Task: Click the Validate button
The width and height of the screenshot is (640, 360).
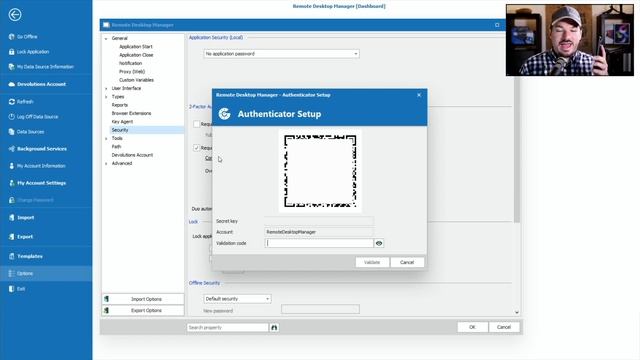Action: [x=372, y=262]
